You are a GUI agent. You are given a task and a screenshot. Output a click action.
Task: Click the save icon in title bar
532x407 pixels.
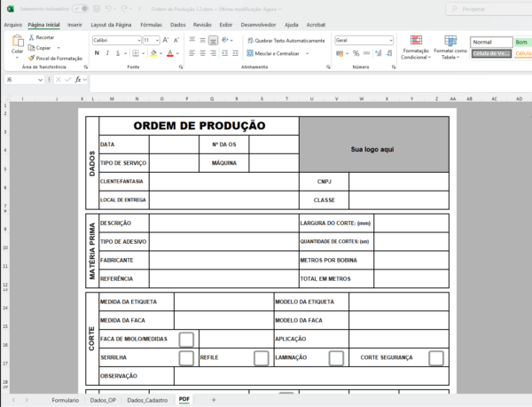click(x=97, y=9)
